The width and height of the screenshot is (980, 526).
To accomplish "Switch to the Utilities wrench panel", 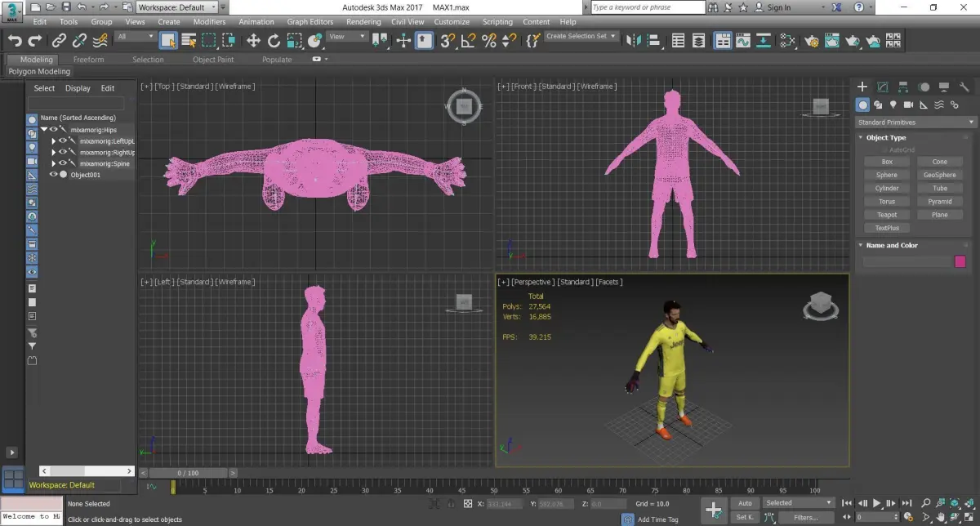I will pyautogui.click(x=964, y=87).
